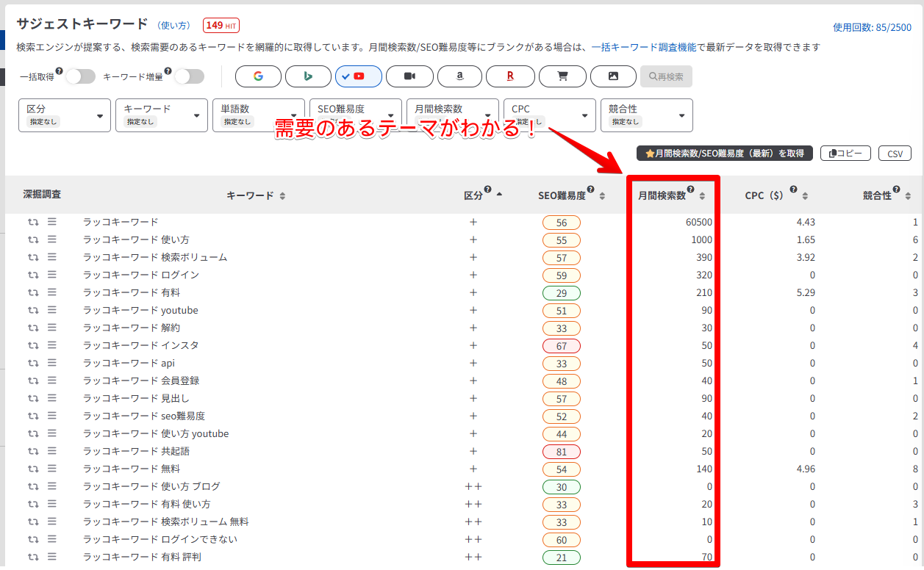Open the CPC filter dropdown
This screenshot has width=924, height=570.
point(549,115)
